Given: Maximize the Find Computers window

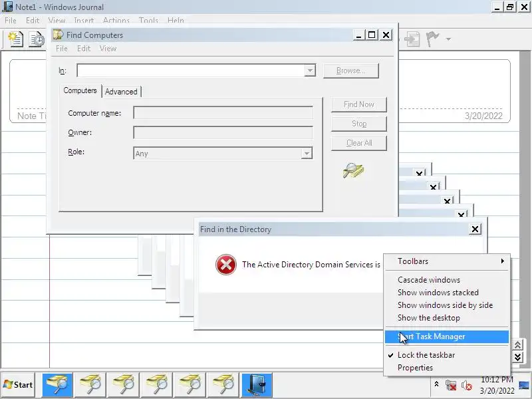Looking at the screenshot, I should (372, 35).
